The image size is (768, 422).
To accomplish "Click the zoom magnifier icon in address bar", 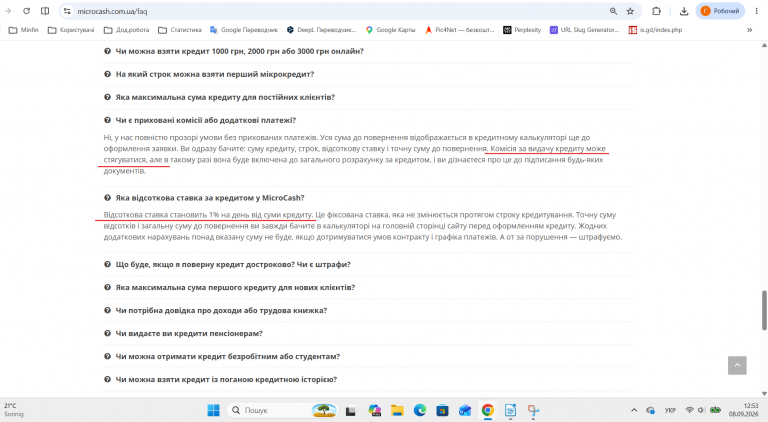I will click(613, 11).
